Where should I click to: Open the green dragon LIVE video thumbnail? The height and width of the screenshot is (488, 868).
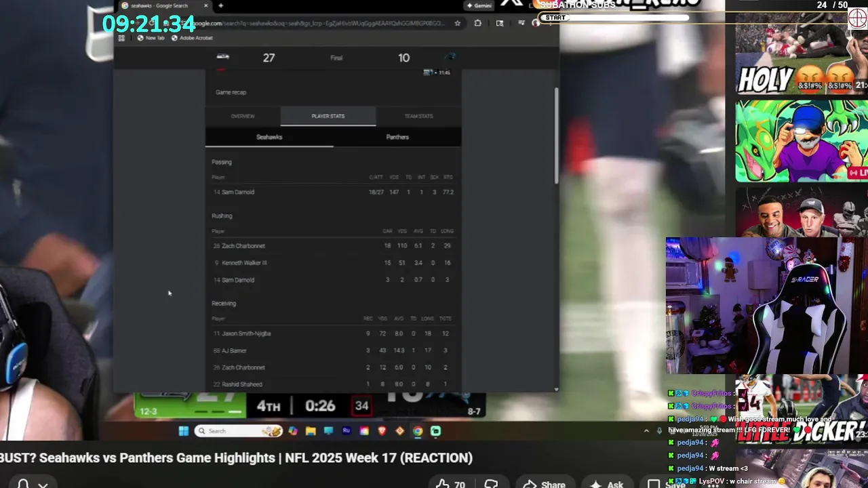(x=802, y=141)
